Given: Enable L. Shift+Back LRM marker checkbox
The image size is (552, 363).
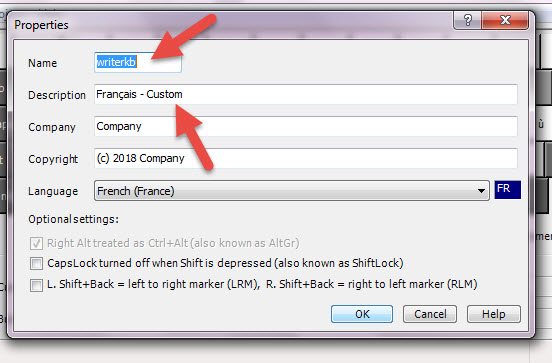Looking at the screenshot, I should (x=36, y=285).
